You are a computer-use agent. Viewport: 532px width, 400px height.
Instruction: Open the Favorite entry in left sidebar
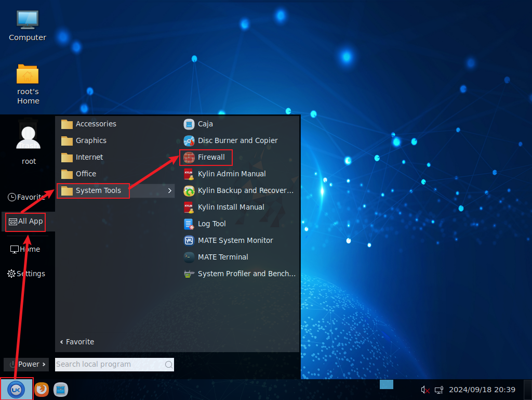[x=26, y=197]
